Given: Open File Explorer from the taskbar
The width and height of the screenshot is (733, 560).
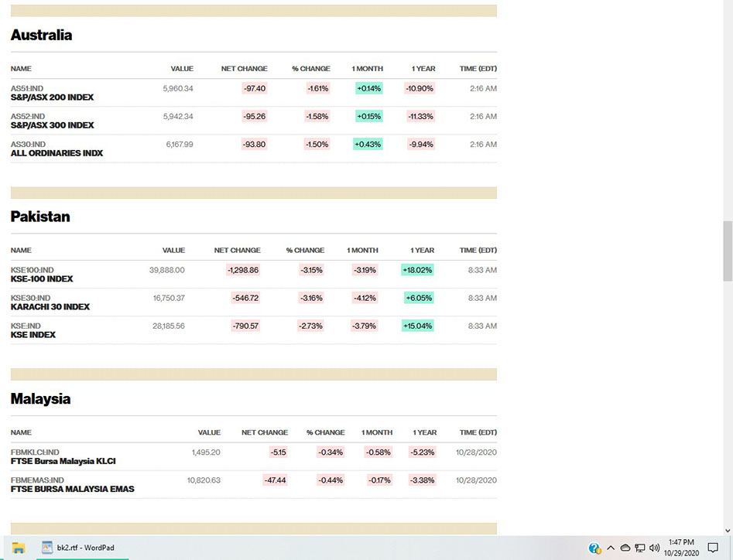Looking at the screenshot, I should tap(19, 548).
